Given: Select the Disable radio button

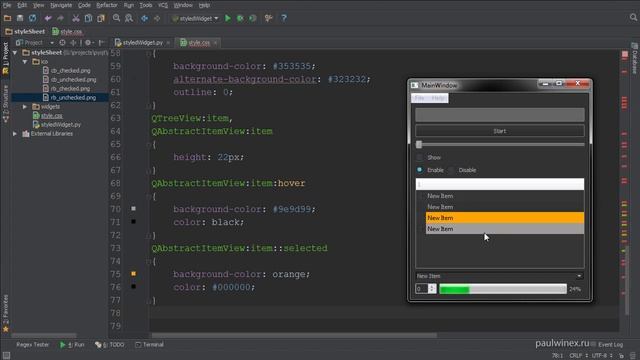Looking at the screenshot, I should (x=451, y=170).
